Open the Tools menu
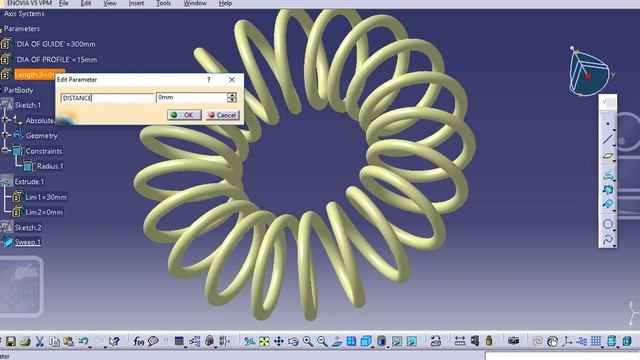Image resolution: width=640 pixels, height=360 pixels. [164, 3]
